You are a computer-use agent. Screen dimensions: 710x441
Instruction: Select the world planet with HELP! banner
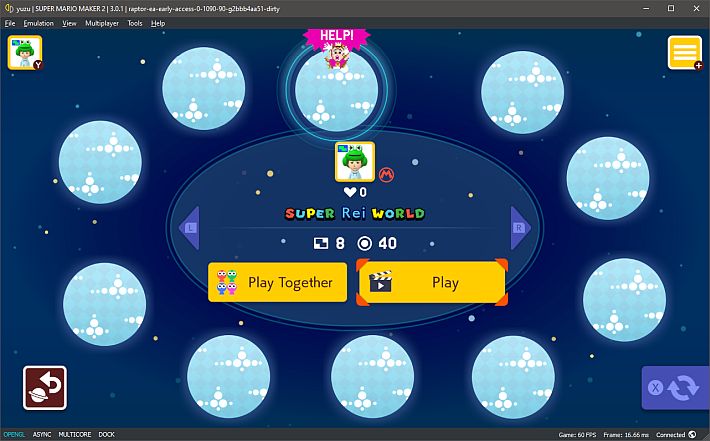[336, 90]
